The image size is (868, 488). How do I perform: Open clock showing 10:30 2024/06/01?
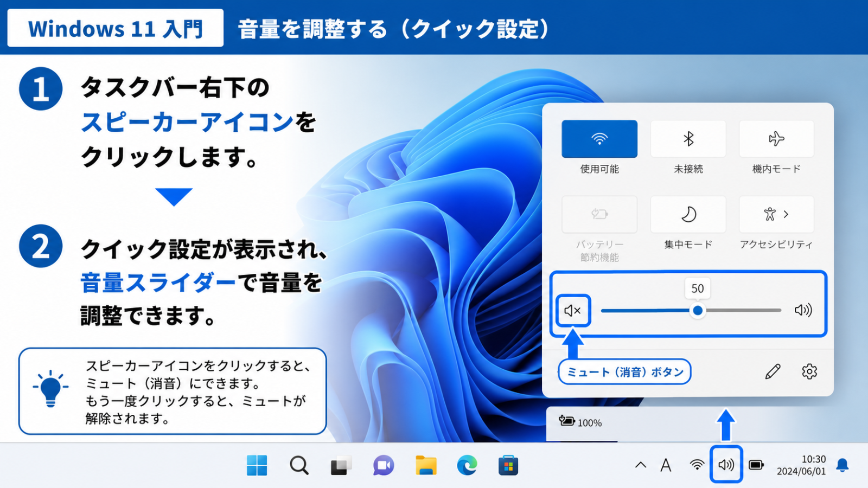pyautogui.click(x=801, y=465)
